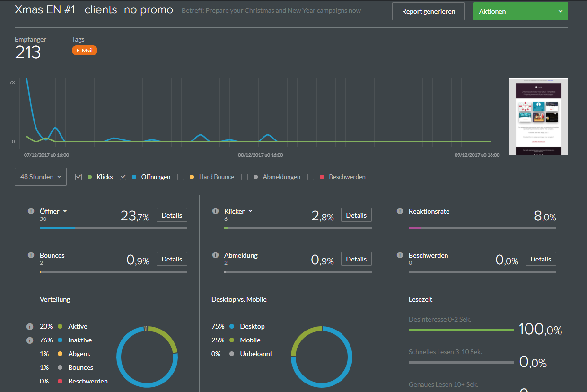Screen dimensions: 587x392
Task: Click info icon next to Reaktionsrate
Action: (400, 211)
